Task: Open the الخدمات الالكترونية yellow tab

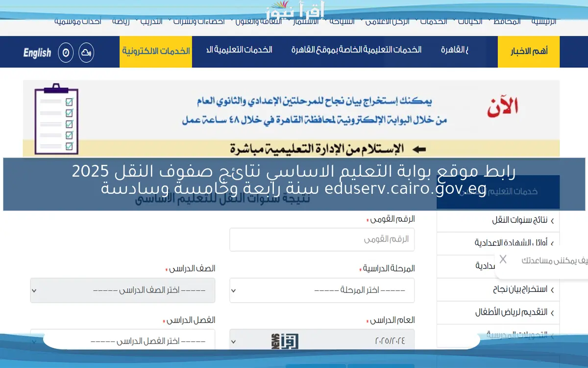Action: pyautogui.click(x=156, y=52)
